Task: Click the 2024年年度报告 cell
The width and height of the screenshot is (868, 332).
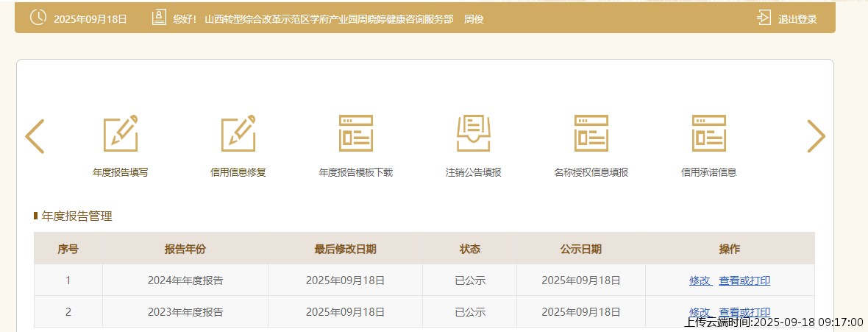Action: click(185, 280)
